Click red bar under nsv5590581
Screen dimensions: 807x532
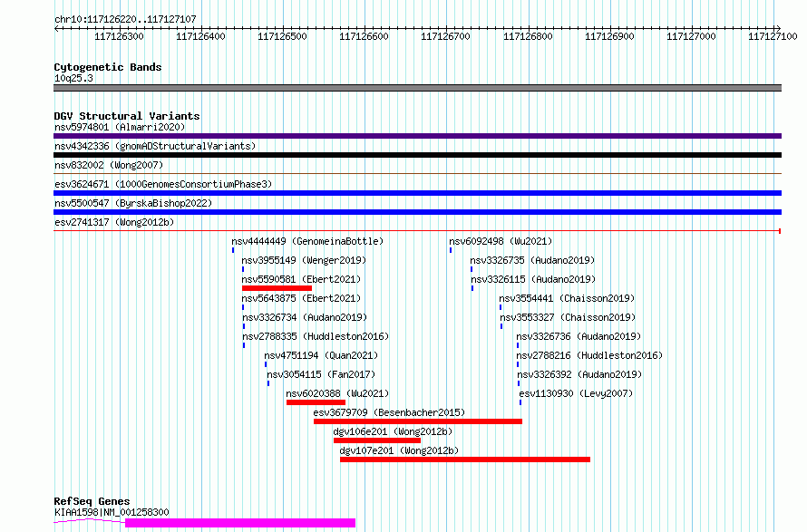[x=277, y=288]
